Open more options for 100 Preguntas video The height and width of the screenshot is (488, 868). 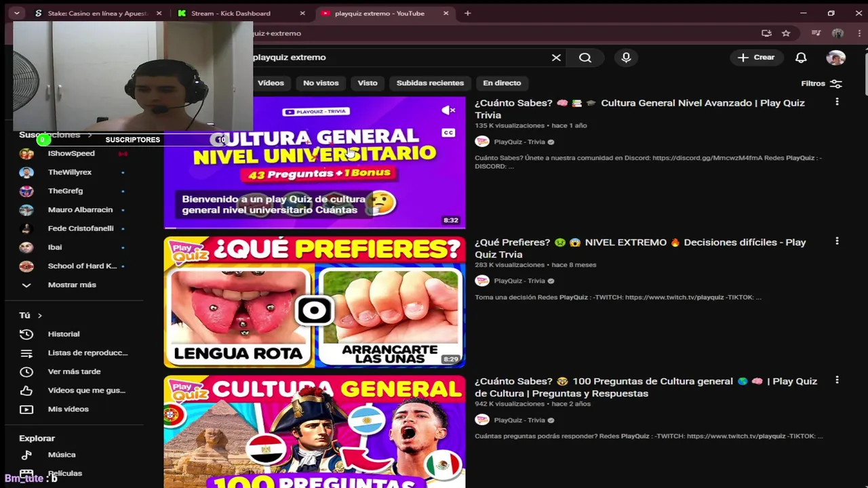(837, 380)
